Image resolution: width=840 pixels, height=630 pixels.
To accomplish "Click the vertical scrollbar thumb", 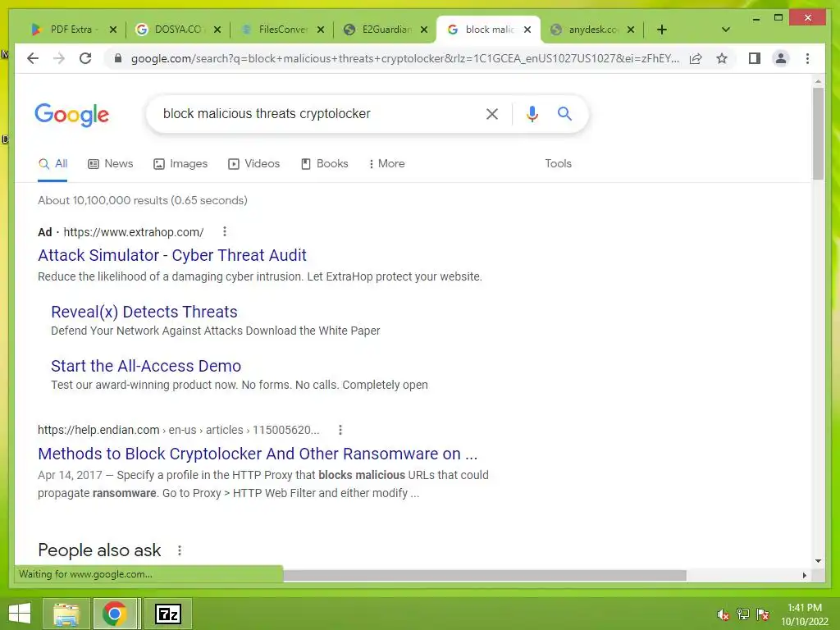I will (818, 134).
